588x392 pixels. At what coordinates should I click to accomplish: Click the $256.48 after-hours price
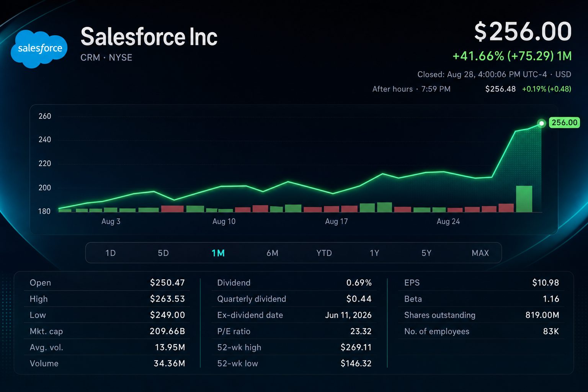[x=500, y=89]
